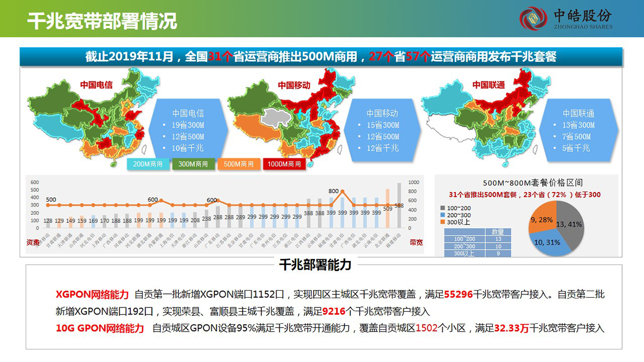Click the 数量 table header cell
This screenshot has width=644, height=362.
point(498,232)
